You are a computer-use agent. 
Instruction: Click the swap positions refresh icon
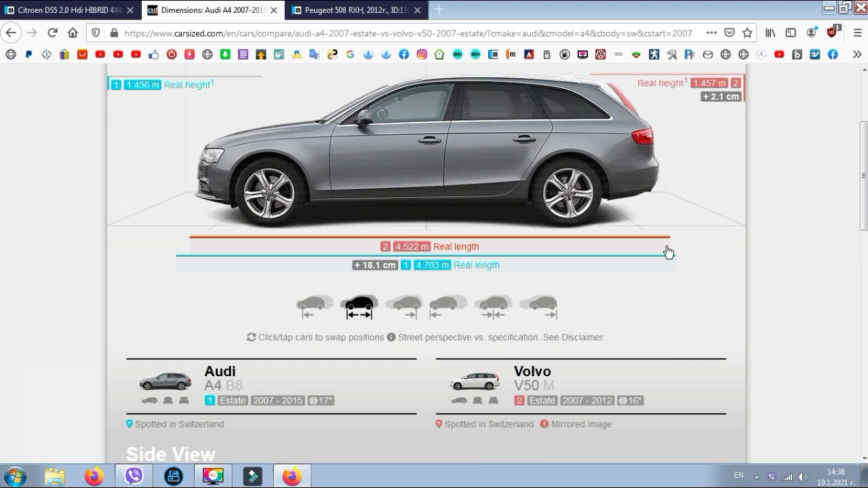click(x=251, y=337)
